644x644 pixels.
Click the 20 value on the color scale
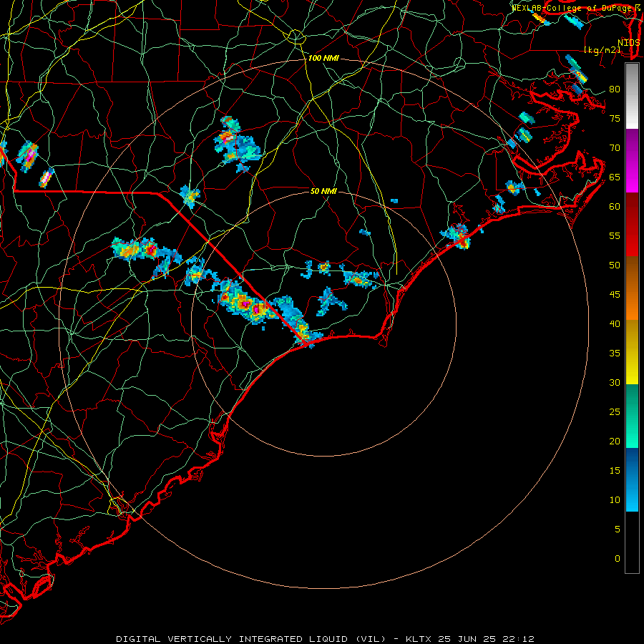[x=615, y=441]
